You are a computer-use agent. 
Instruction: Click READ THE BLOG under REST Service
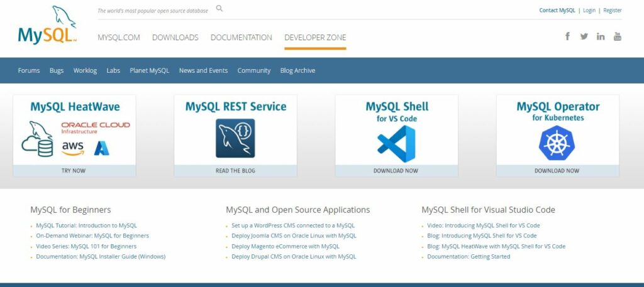(x=235, y=171)
